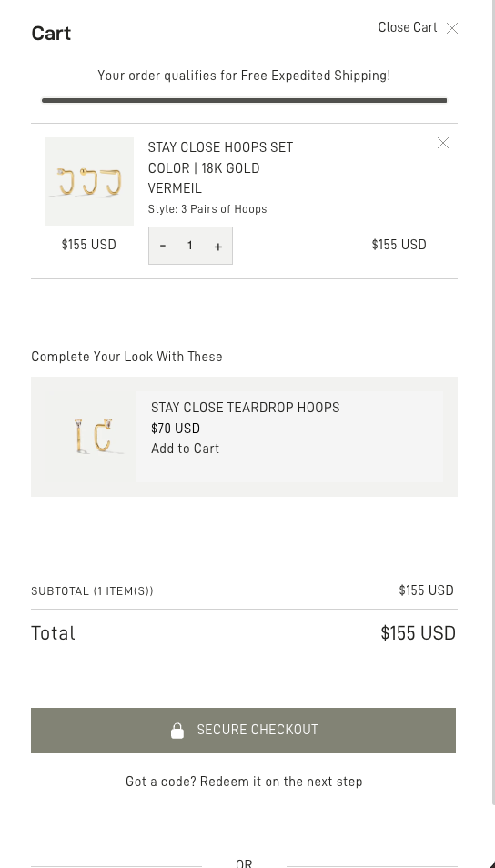Increase hoops set quantity with plus
This screenshot has width=495, height=868.
(x=218, y=247)
